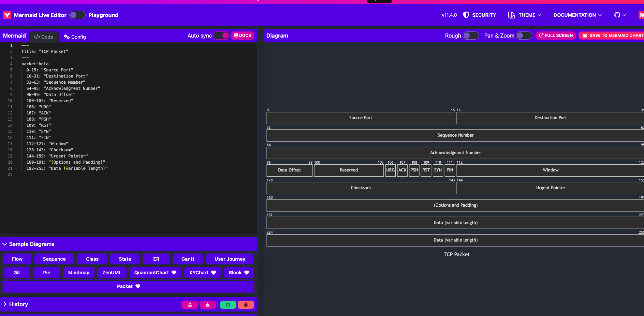The height and width of the screenshot is (316, 644).
Task: Load the Class sample diagram
Action: 92,259
